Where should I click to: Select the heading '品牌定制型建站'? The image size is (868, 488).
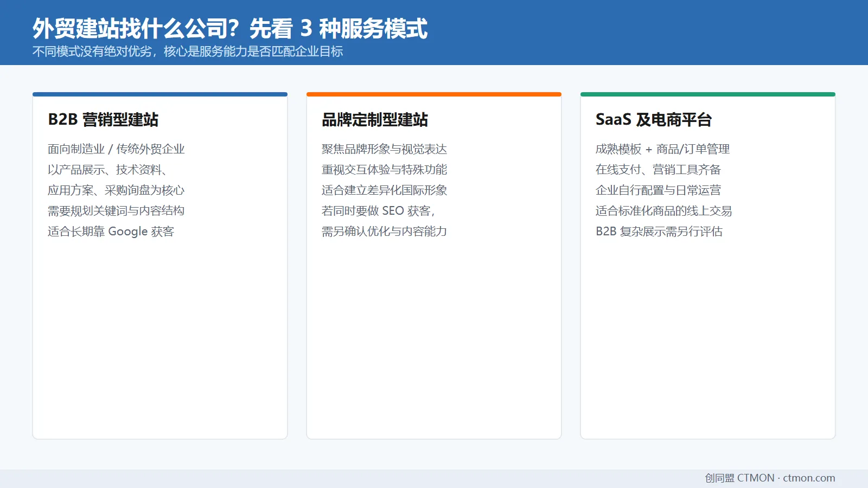[375, 119]
